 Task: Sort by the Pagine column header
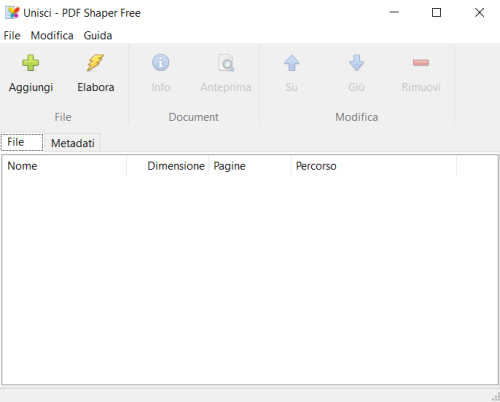coord(250,166)
